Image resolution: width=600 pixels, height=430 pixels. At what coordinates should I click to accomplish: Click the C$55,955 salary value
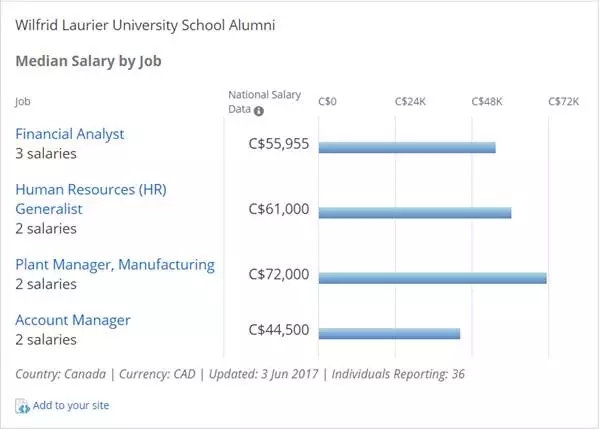point(278,145)
